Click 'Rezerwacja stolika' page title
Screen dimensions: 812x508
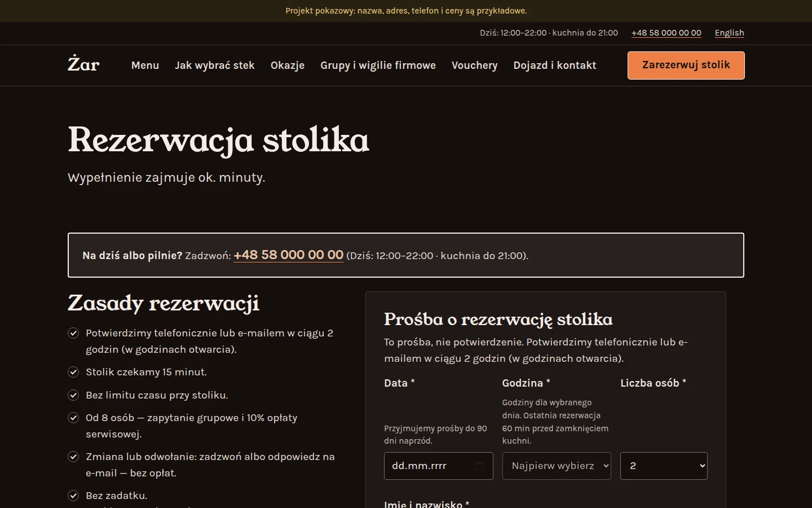(x=218, y=140)
